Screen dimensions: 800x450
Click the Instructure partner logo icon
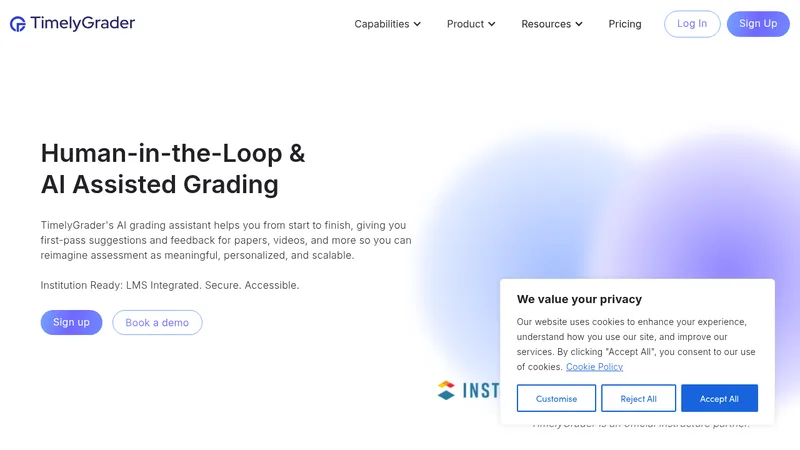click(x=446, y=390)
